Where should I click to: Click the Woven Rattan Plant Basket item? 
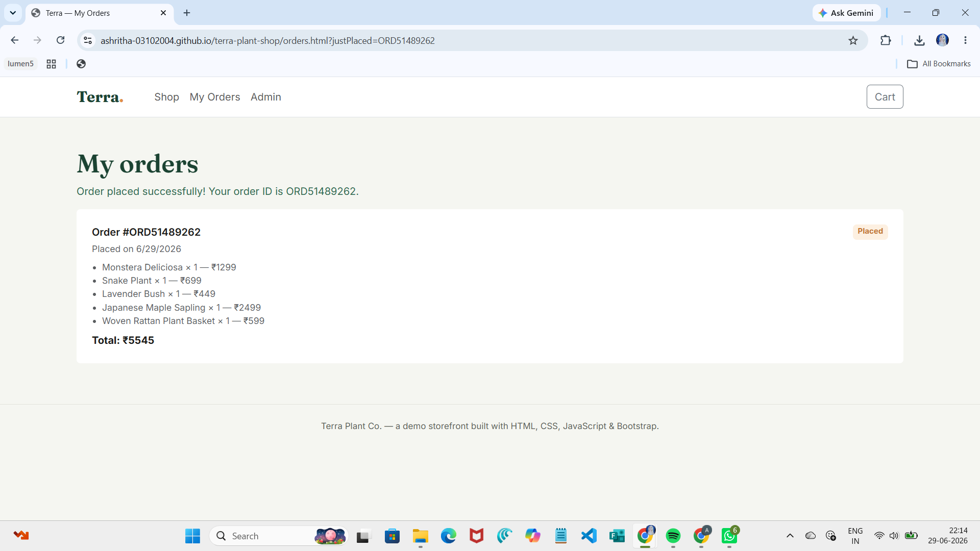coord(183,321)
